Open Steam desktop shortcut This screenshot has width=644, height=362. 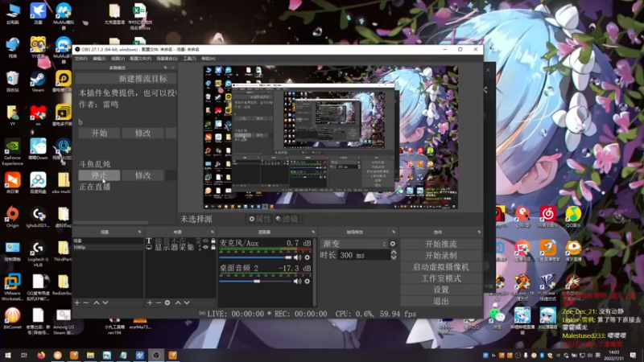pos(38,82)
